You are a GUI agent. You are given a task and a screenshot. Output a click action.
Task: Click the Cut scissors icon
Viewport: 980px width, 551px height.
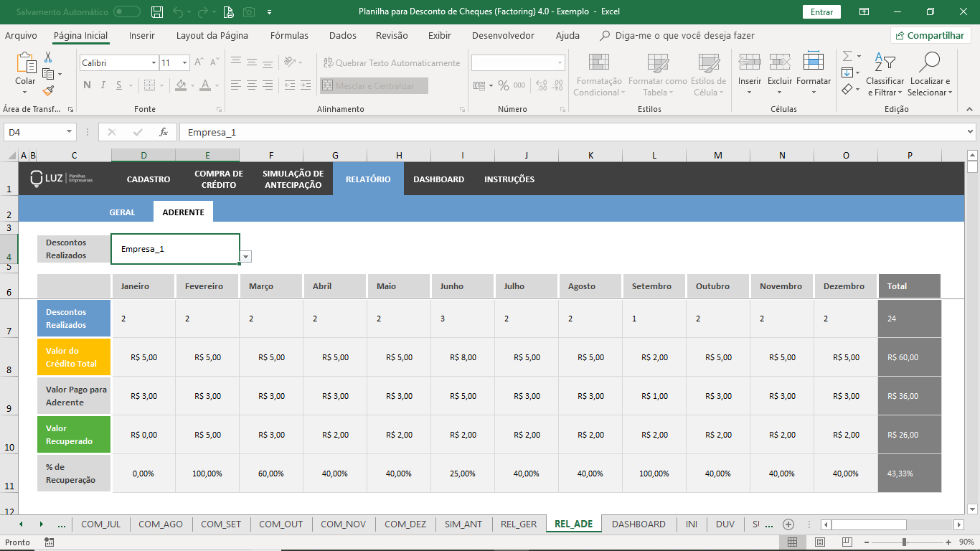47,57
